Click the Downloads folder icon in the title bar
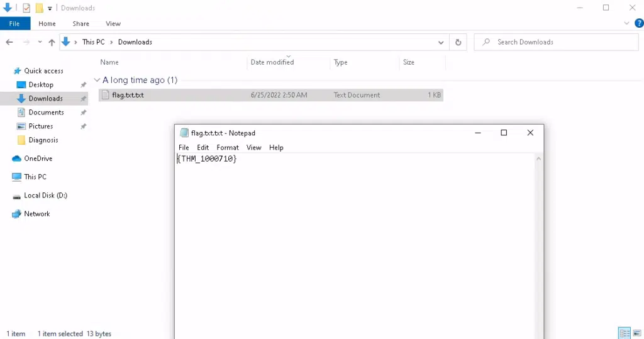 (8, 8)
